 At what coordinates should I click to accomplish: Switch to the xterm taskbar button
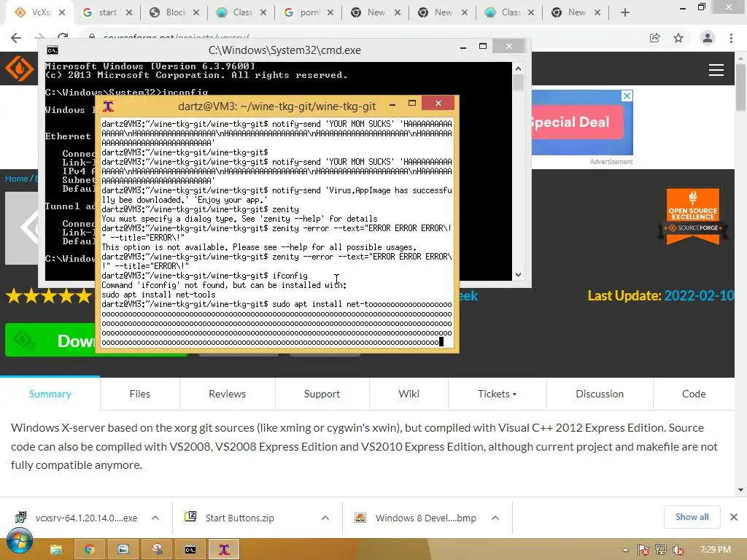[x=224, y=550]
